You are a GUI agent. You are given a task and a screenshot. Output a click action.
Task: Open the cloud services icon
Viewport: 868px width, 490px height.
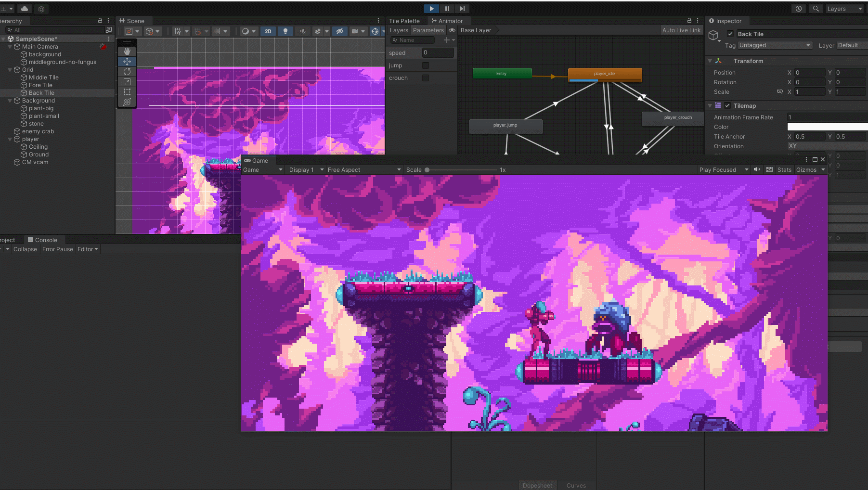pos(25,9)
